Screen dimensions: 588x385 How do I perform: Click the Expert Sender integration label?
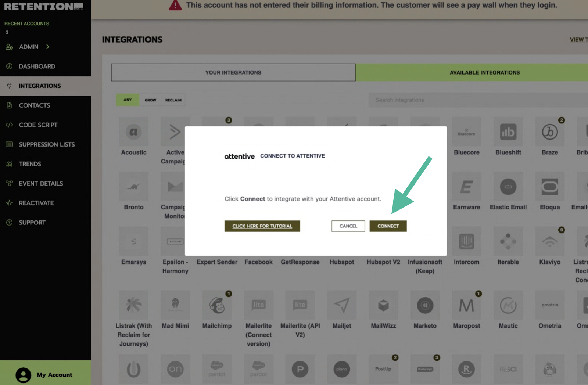click(217, 262)
